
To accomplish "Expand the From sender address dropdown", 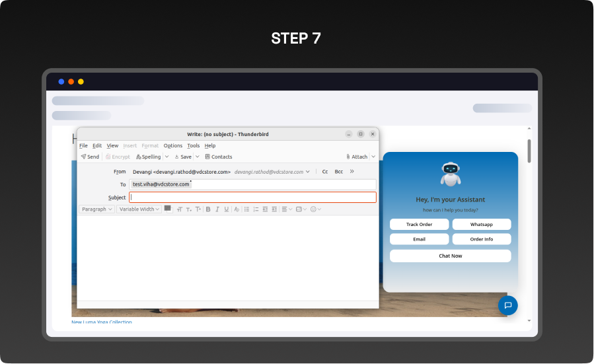I will point(308,172).
